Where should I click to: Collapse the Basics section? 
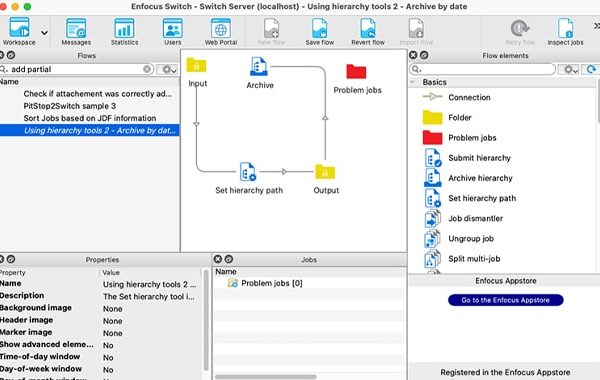pyautogui.click(x=412, y=82)
